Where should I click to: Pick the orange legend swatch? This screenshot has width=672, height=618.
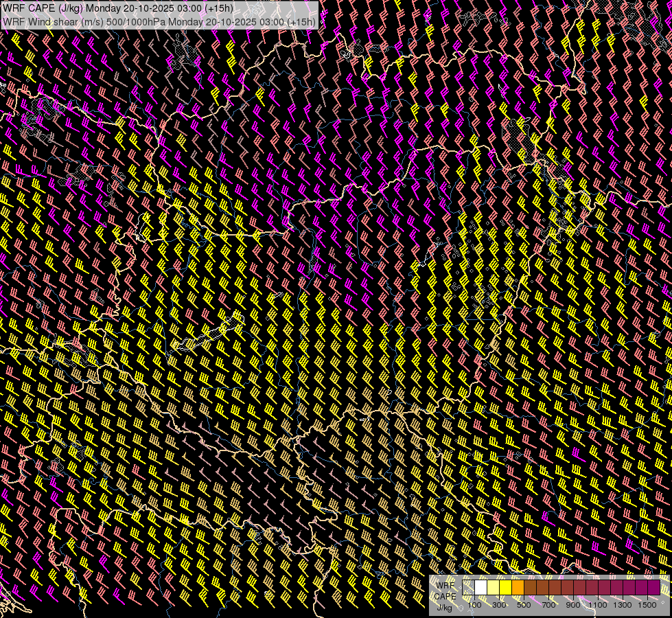coord(518,588)
